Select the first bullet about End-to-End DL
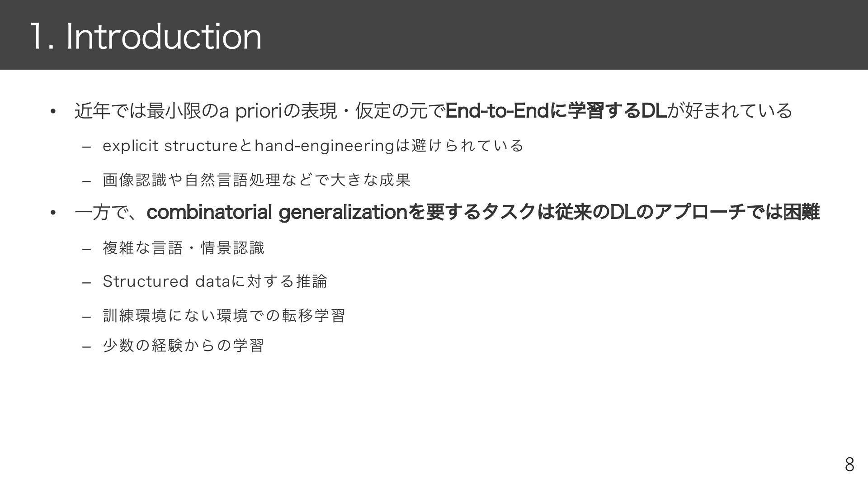Screen dimensions: 868x489 [433, 110]
